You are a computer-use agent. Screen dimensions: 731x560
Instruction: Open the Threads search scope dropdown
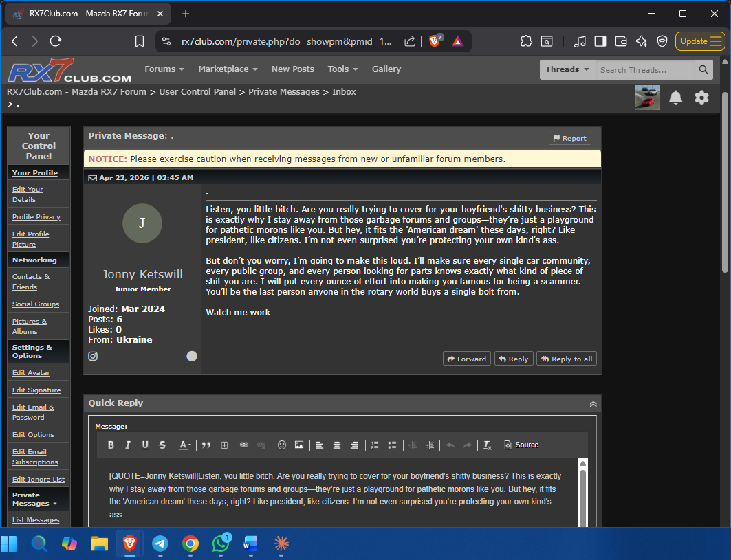point(567,69)
